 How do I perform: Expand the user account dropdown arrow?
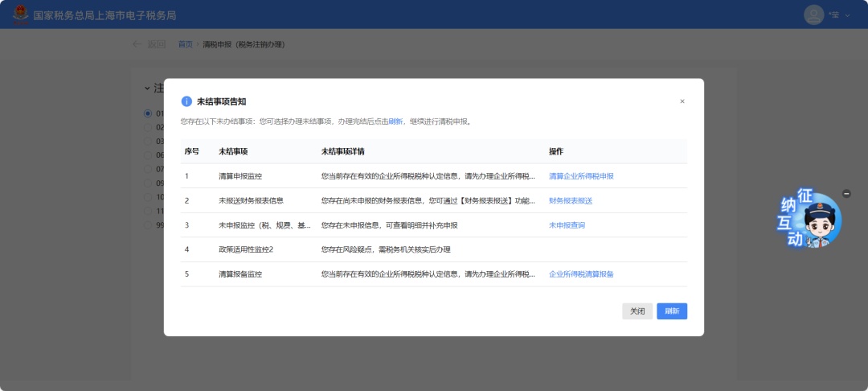[847, 15]
